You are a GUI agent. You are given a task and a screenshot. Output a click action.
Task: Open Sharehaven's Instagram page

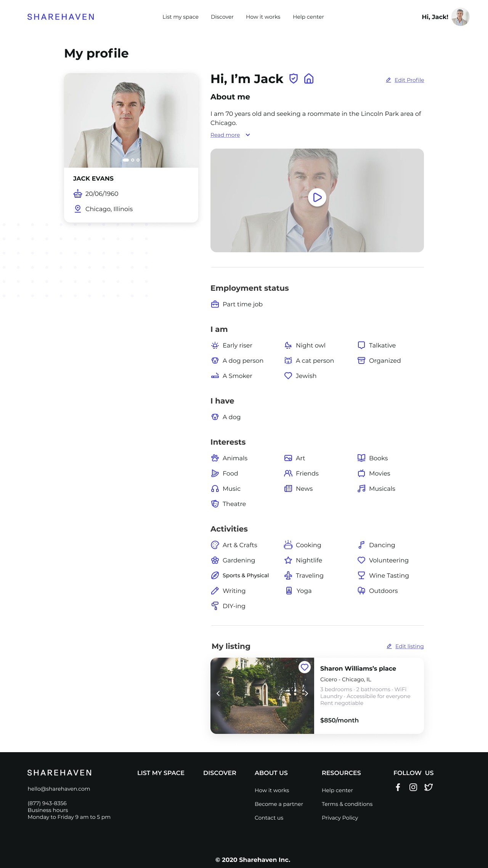click(x=413, y=787)
